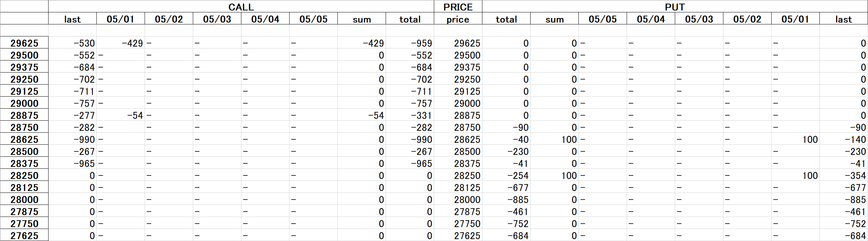Click the 05/01 column header under CALL
Screen dimensions: 868x241
point(121,19)
